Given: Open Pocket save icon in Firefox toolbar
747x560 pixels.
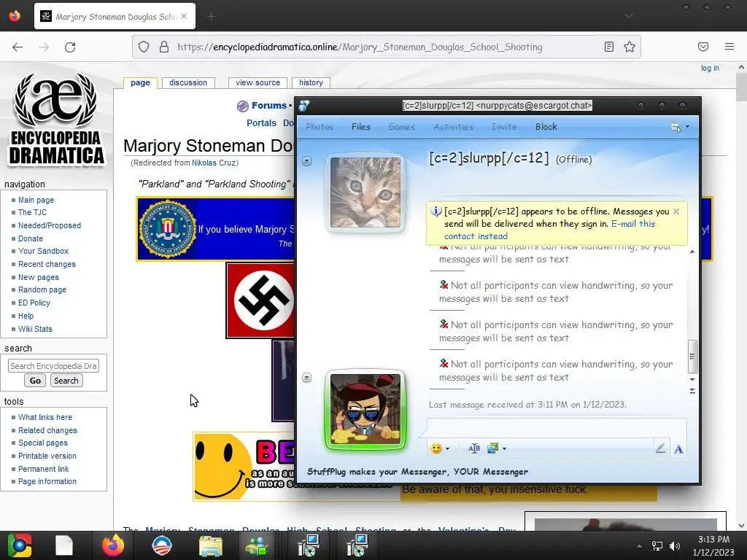Looking at the screenshot, I should point(703,47).
